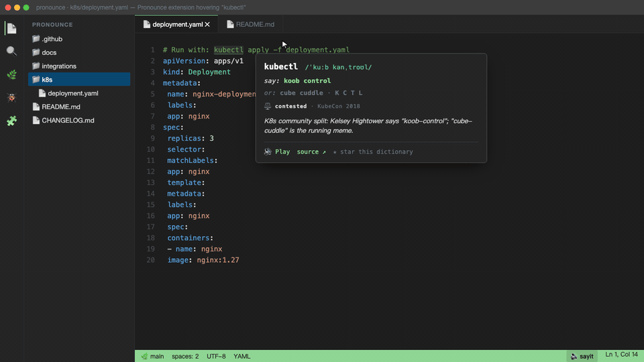Click the sayit speaker icon in status bar
Viewport: 644px width, 362px height.
[x=574, y=356]
